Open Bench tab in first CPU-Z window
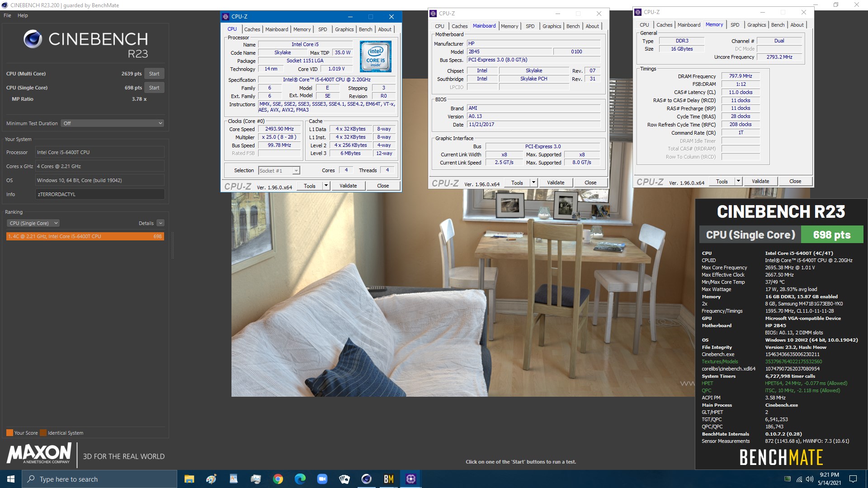Screen dimensions: 868x488 tap(366, 29)
